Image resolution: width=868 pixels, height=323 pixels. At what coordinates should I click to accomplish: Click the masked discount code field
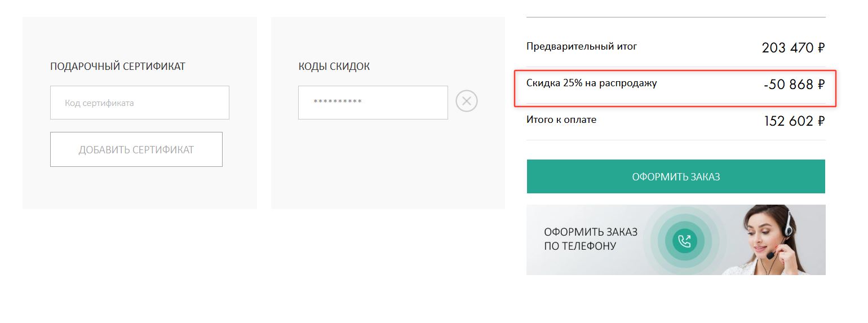pyautogui.click(x=373, y=103)
